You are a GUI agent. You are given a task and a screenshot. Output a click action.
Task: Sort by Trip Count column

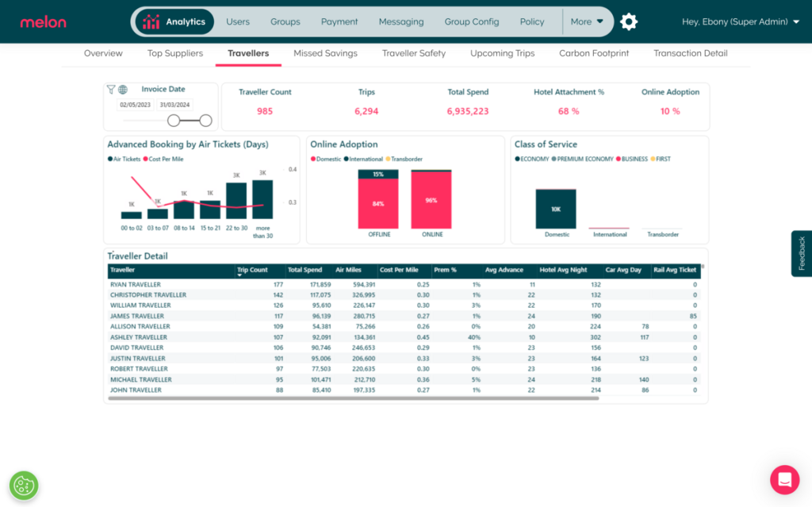click(x=252, y=270)
